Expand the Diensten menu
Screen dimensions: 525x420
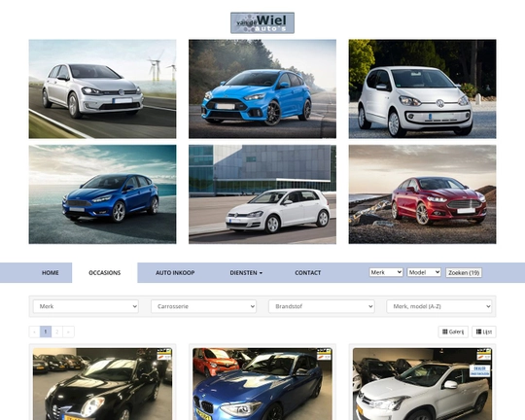[246, 272]
